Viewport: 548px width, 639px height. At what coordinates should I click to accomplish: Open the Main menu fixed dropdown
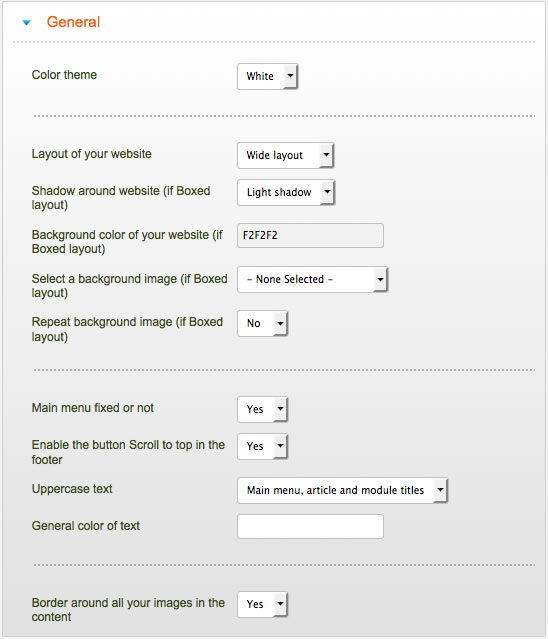click(x=262, y=409)
